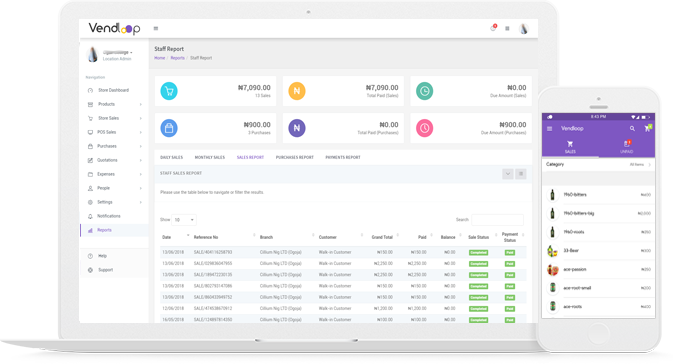Tap the search icon in phone app
Image resolution: width=673 pixels, height=364 pixels.
click(x=632, y=128)
